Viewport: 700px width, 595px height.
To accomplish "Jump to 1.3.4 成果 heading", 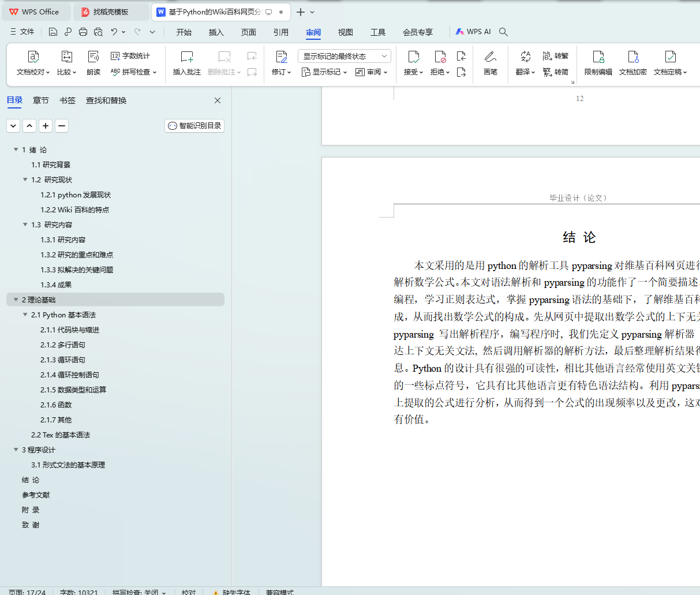I will click(56, 285).
